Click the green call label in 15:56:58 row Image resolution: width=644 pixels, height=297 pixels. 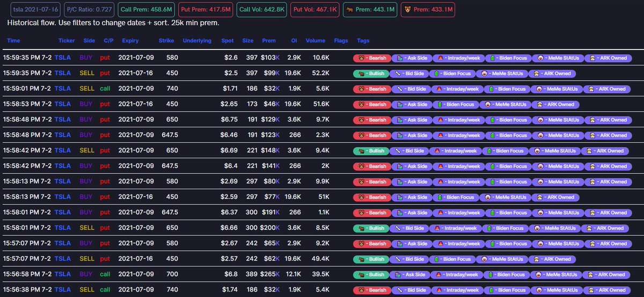tap(106, 274)
